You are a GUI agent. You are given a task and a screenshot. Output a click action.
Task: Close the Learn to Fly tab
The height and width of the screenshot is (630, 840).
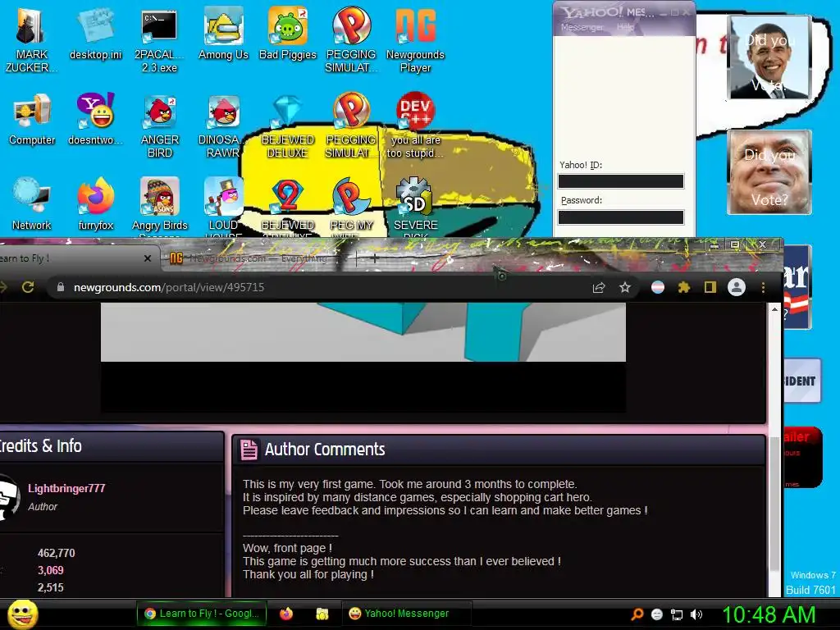click(x=148, y=258)
